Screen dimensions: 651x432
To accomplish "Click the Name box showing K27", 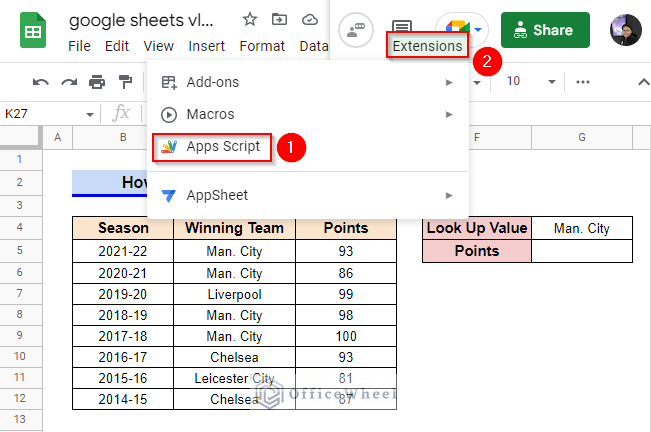I will coord(43,114).
